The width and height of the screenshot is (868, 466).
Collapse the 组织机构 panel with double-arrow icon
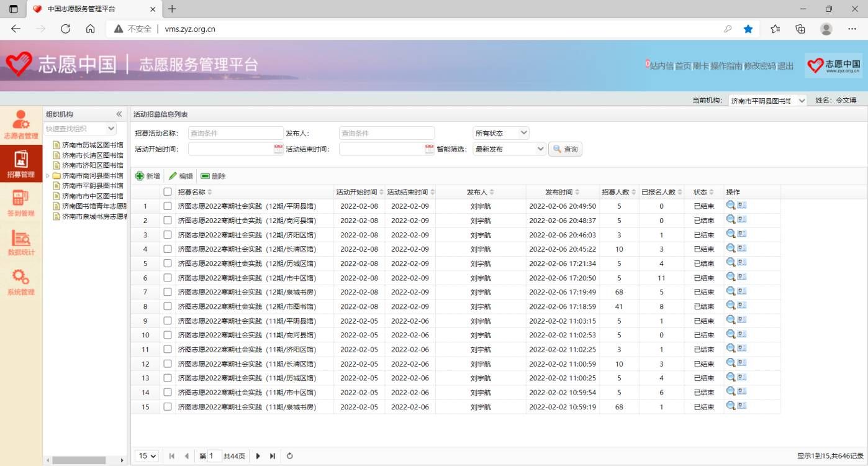tap(119, 114)
